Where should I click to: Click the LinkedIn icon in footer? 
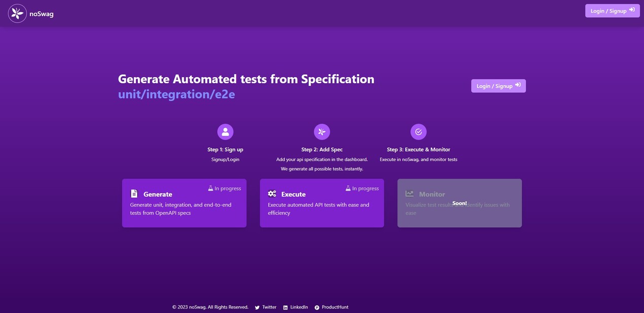click(x=285, y=307)
